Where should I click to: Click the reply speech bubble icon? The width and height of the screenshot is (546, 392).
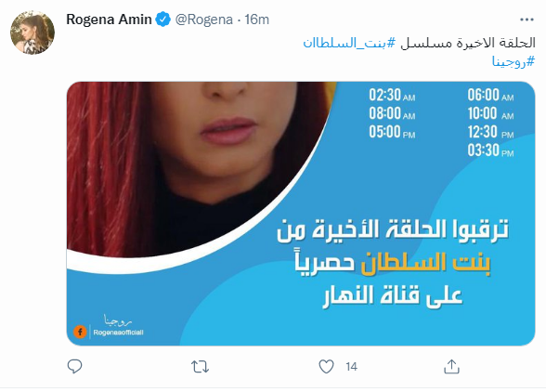pyautogui.click(x=74, y=367)
